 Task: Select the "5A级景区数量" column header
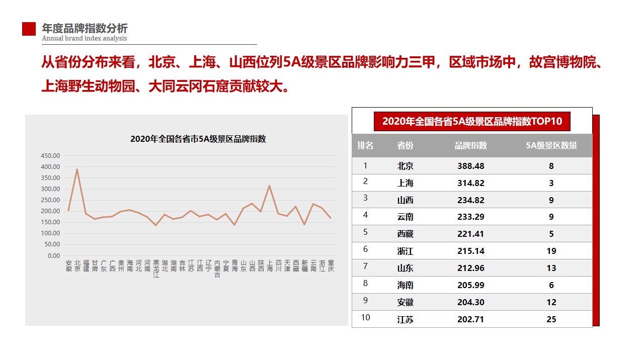[x=551, y=146]
